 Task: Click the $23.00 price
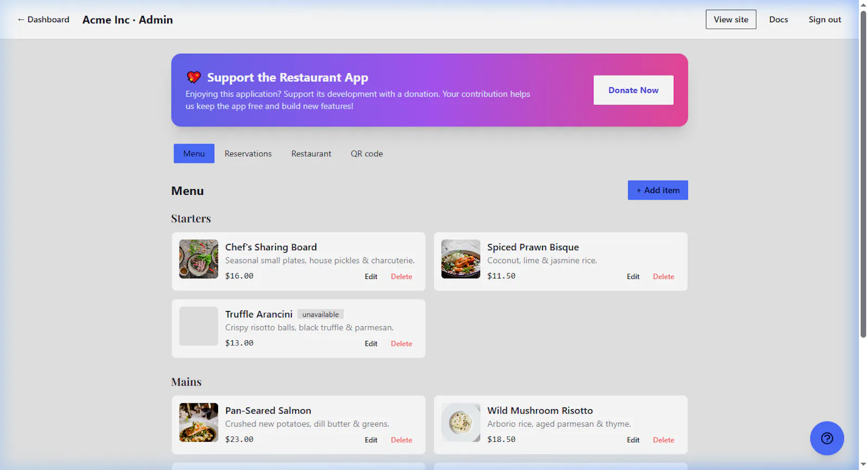click(239, 439)
